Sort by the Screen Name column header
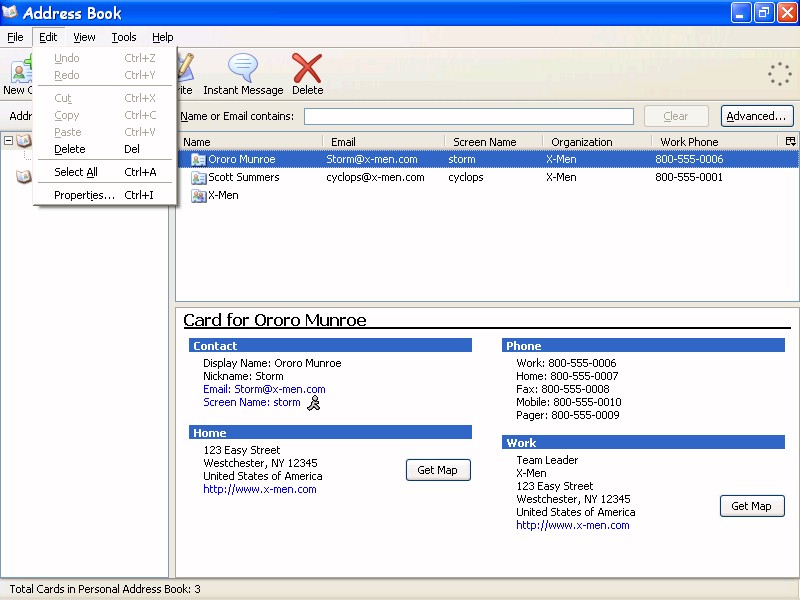 point(493,142)
